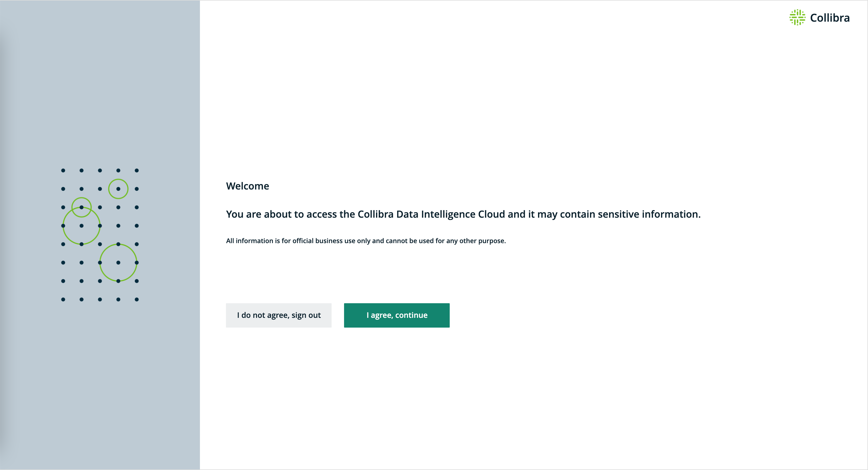Click the dot centered in the lower-right large circle
The width and height of the screenshot is (868, 470).
pyautogui.click(x=118, y=263)
